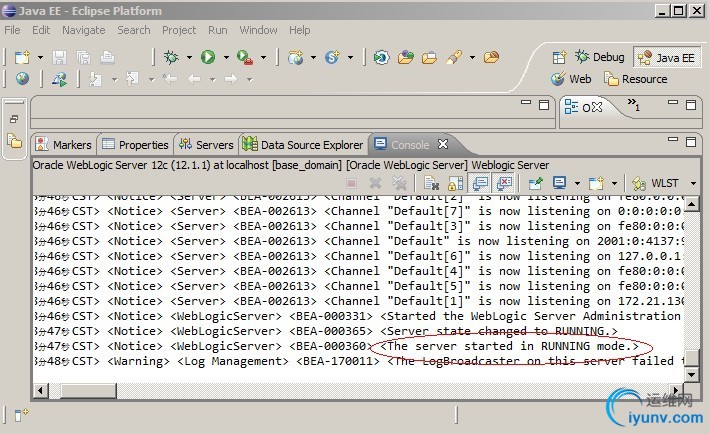Expand the Open Console dropdown arrow
The height and width of the screenshot is (434, 709).
[614, 184]
